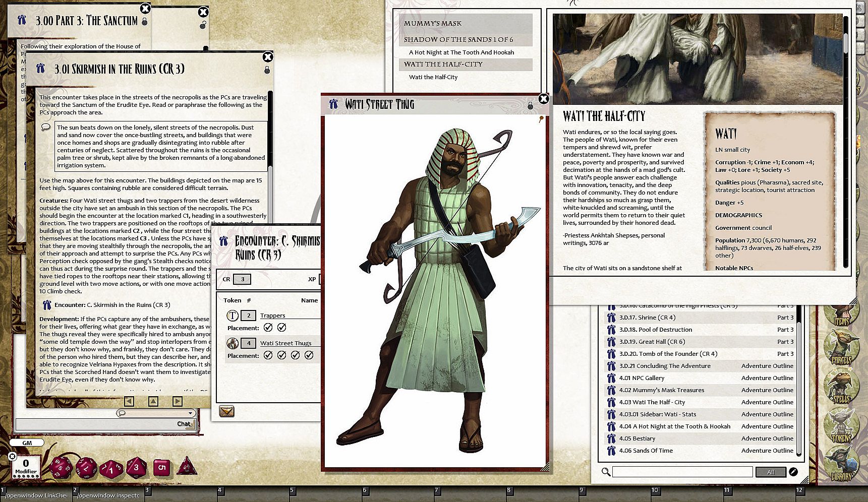The height and width of the screenshot is (502, 868).
Task: Toggle lock on 3.01 Skirmish in the Ruins window
Action: tap(267, 70)
